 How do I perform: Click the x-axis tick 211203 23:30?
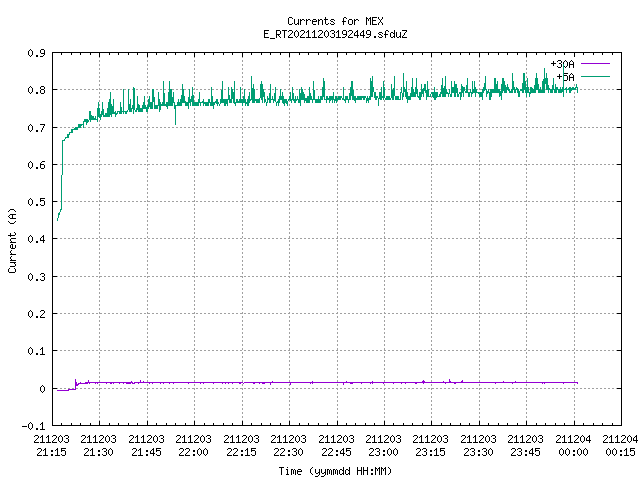(478, 445)
